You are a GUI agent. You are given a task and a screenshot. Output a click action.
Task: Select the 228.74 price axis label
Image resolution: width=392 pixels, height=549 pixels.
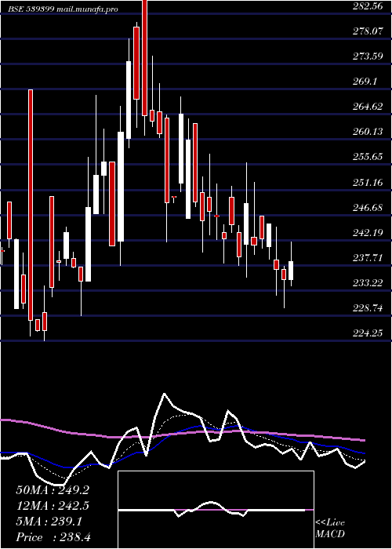tap(368, 307)
